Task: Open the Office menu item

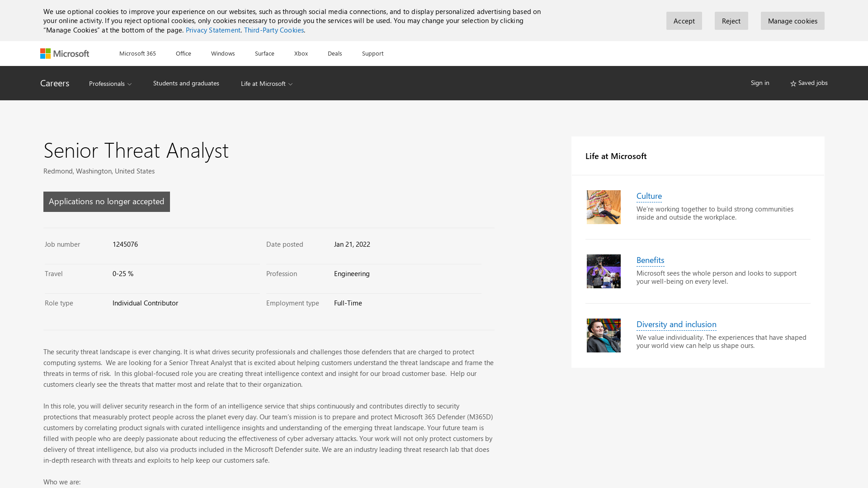Action: (184, 53)
